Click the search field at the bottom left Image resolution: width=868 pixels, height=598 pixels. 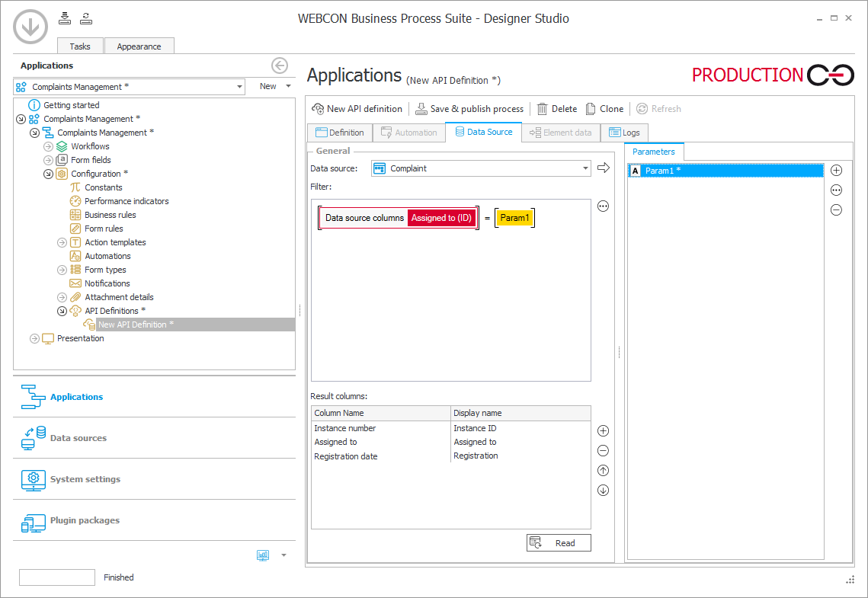pyautogui.click(x=57, y=577)
